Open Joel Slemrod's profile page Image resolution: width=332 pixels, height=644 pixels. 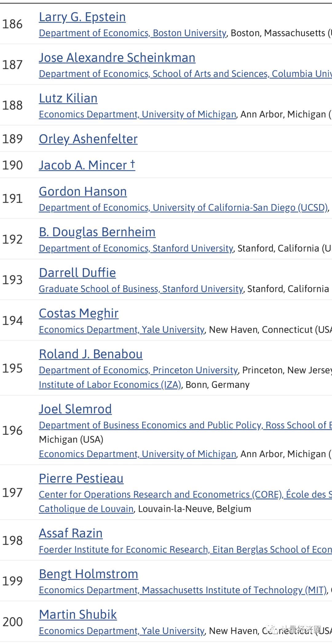pos(75,409)
